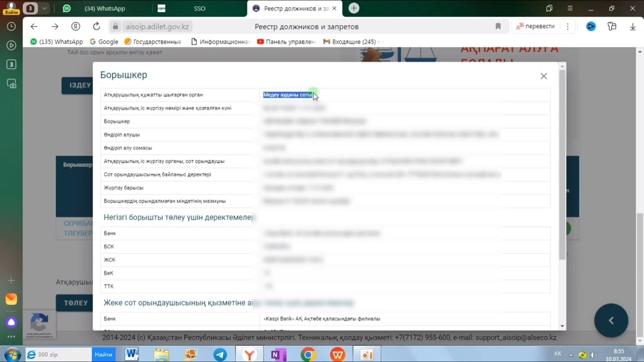
Task: Go back to previous page
Action: [34, 27]
